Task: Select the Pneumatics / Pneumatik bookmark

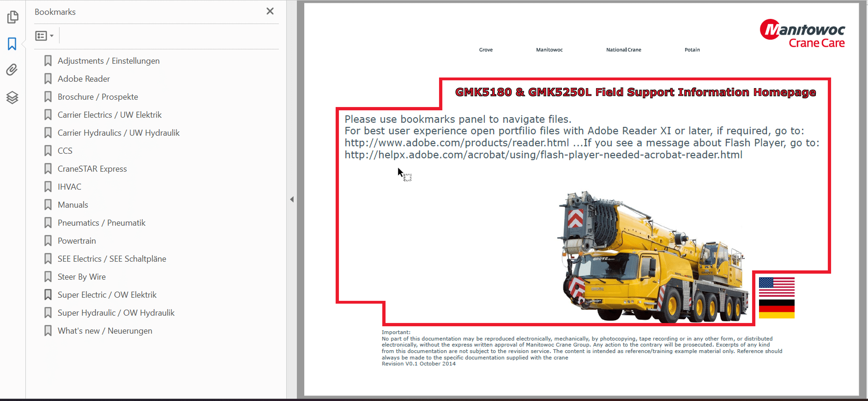Action: pos(102,223)
